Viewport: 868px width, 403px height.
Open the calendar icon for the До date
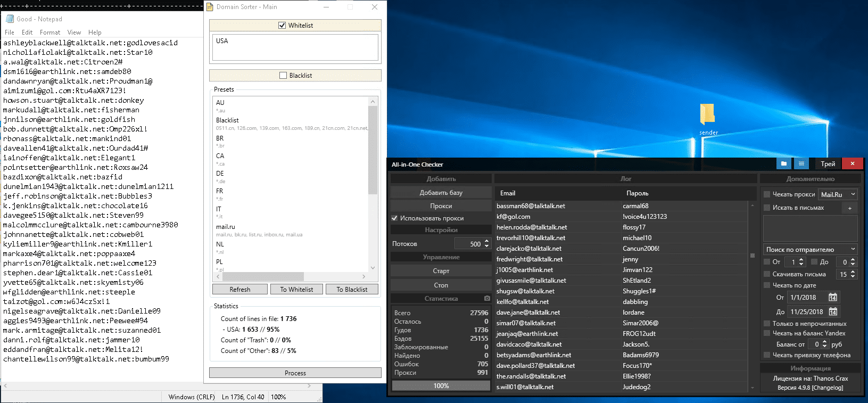click(833, 312)
